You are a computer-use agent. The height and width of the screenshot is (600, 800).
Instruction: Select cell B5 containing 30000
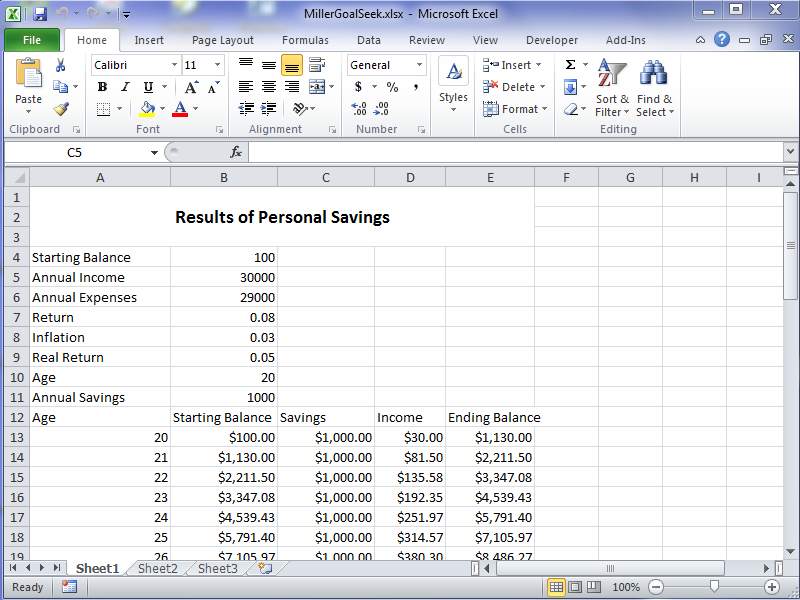tap(223, 277)
